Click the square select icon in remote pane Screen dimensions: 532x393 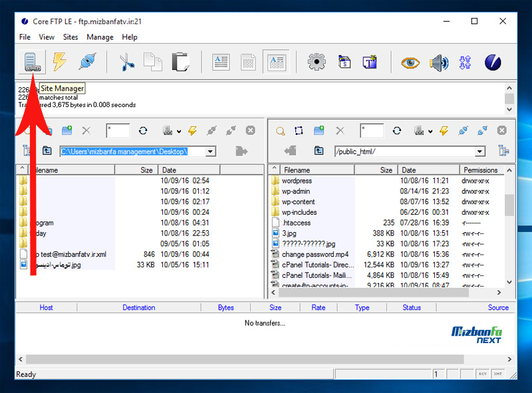[299, 130]
